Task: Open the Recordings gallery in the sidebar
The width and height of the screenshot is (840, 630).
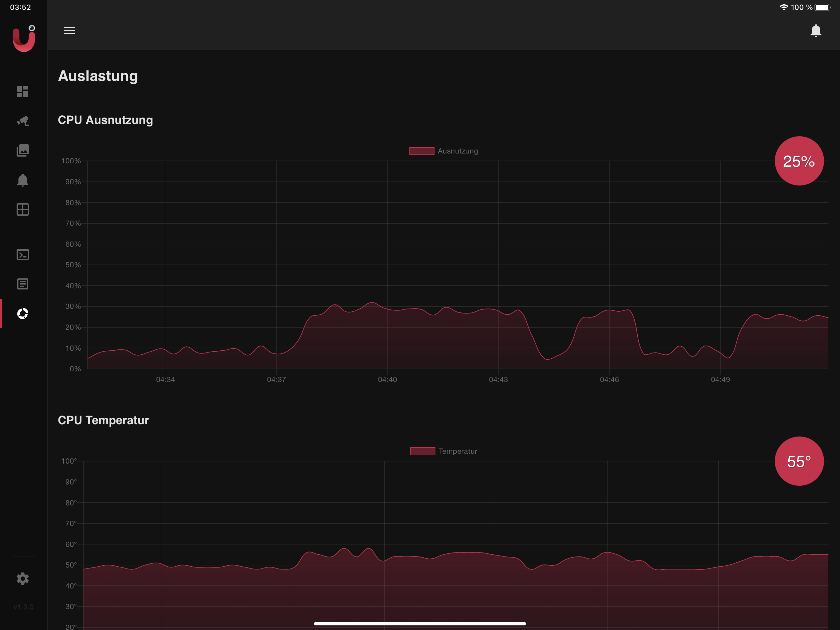Action: point(23,150)
